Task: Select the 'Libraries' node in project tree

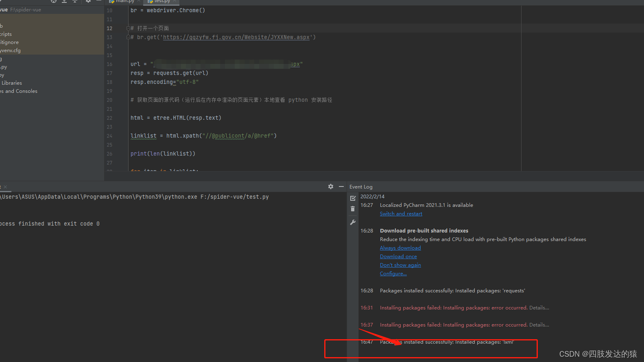Action: pos(12,83)
